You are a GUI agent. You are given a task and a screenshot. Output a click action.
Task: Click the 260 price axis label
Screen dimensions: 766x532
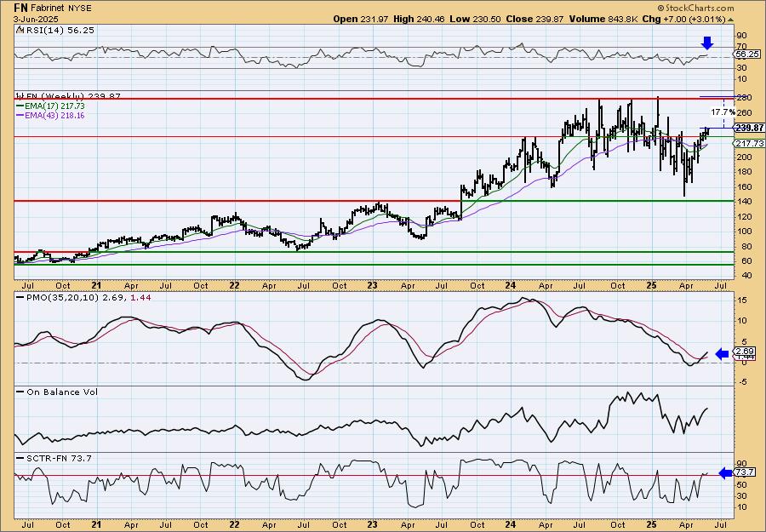point(744,113)
